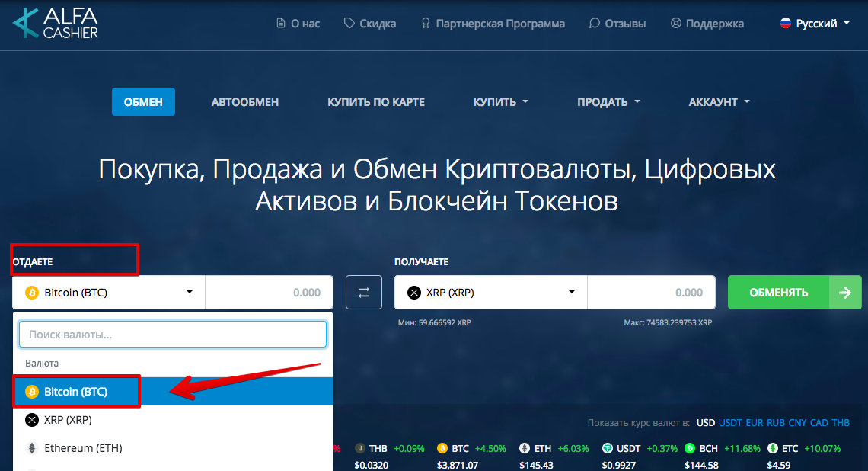Image resolution: width=868 pixels, height=471 pixels.
Task: Show currency rates in THB
Action: pos(841,423)
